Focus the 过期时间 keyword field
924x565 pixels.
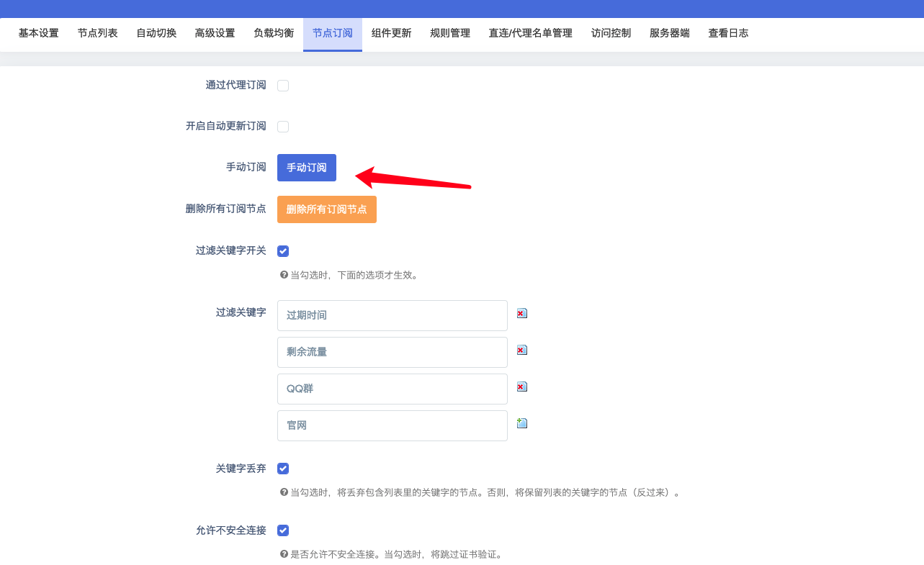coord(393,315)
